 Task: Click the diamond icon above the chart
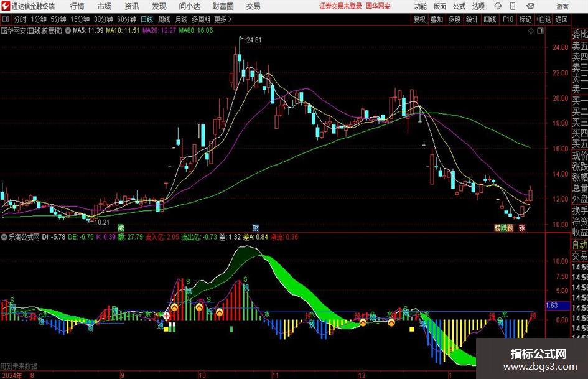click(x=531, y=31)
